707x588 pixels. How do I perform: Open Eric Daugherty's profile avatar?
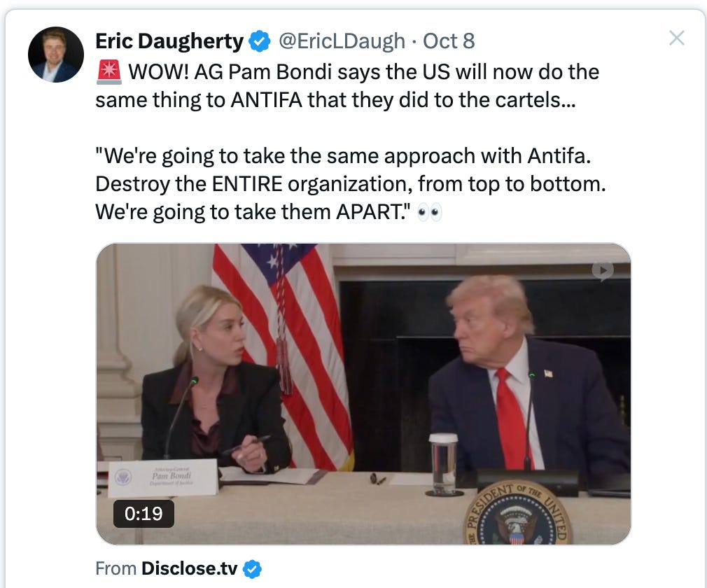click(x=56, y=55)
